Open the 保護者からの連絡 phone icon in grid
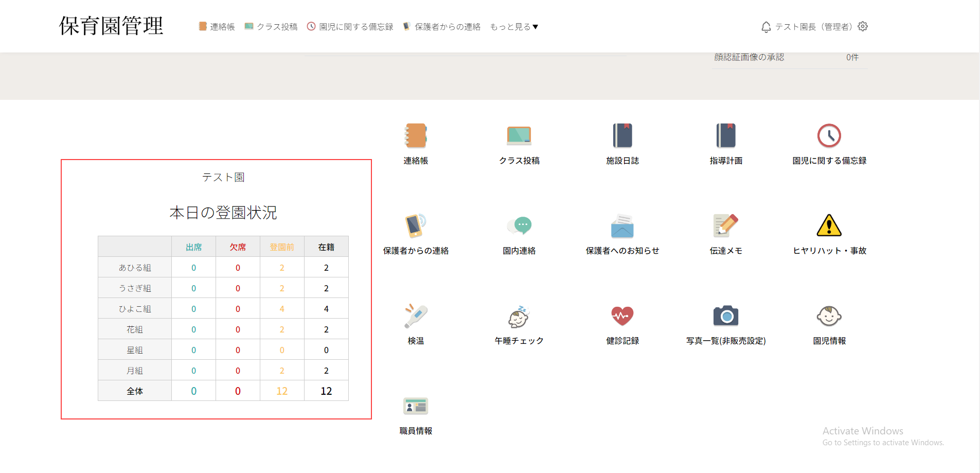The image size is (980, 473). tap(416, 226)
